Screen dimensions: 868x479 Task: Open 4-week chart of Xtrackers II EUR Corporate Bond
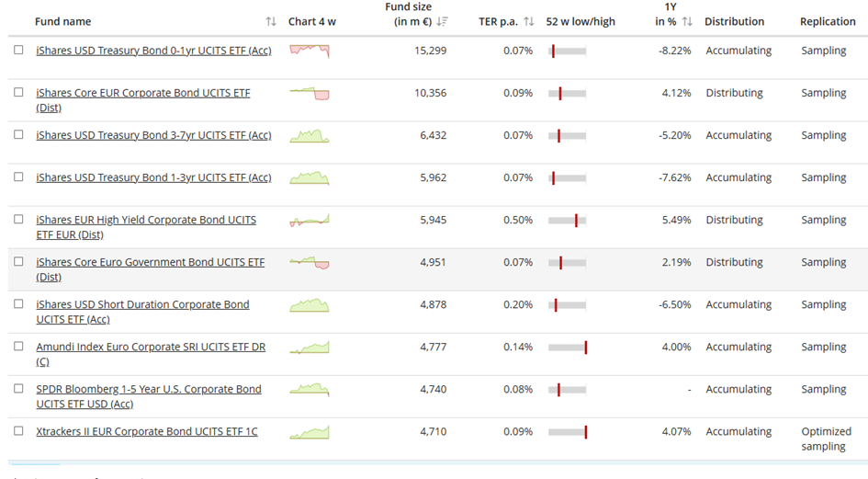[x=310, y=432]
